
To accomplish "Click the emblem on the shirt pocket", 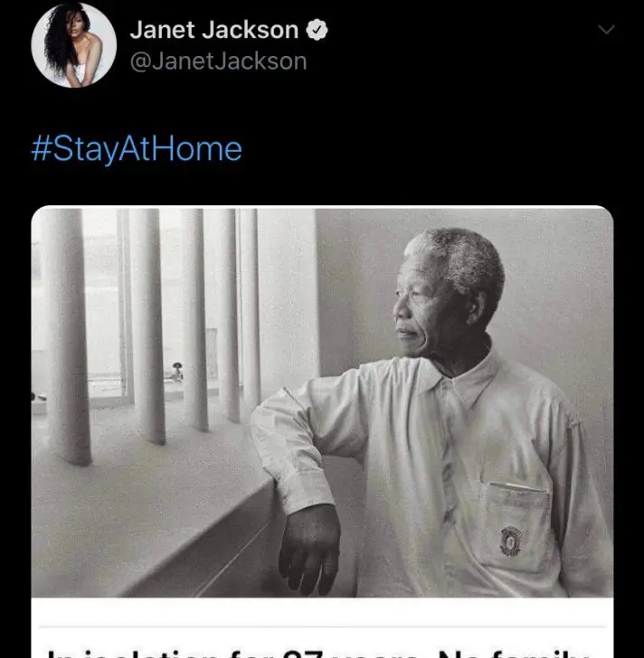I will [510, 541].
